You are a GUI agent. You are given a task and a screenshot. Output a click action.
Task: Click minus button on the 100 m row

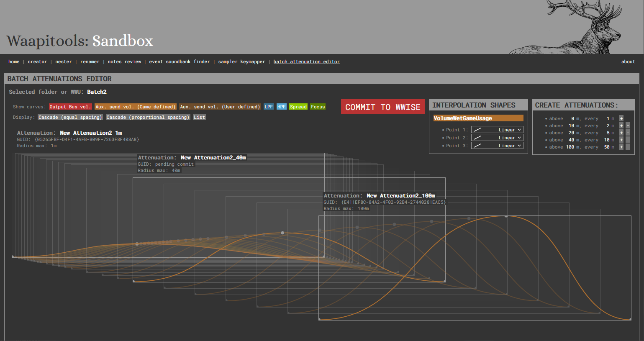628,147
